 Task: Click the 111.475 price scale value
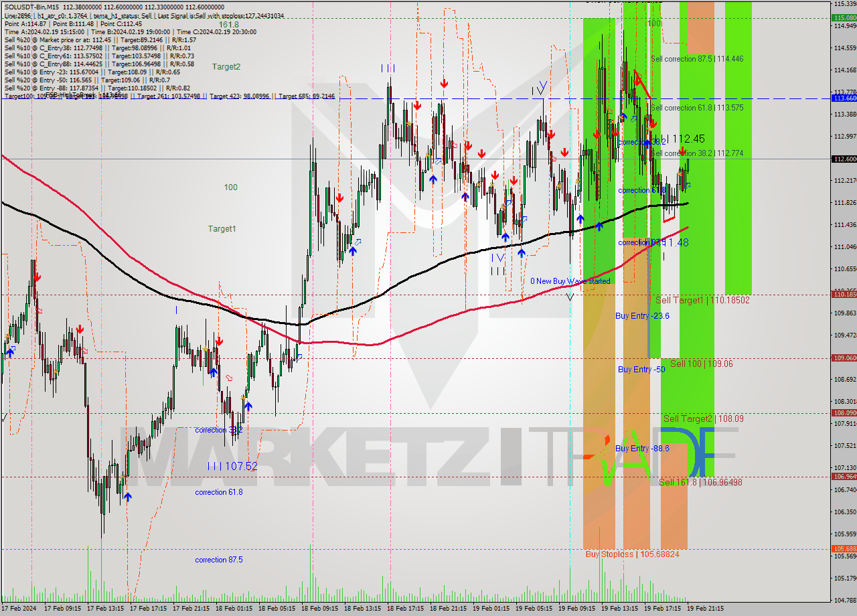coord(845,224)
